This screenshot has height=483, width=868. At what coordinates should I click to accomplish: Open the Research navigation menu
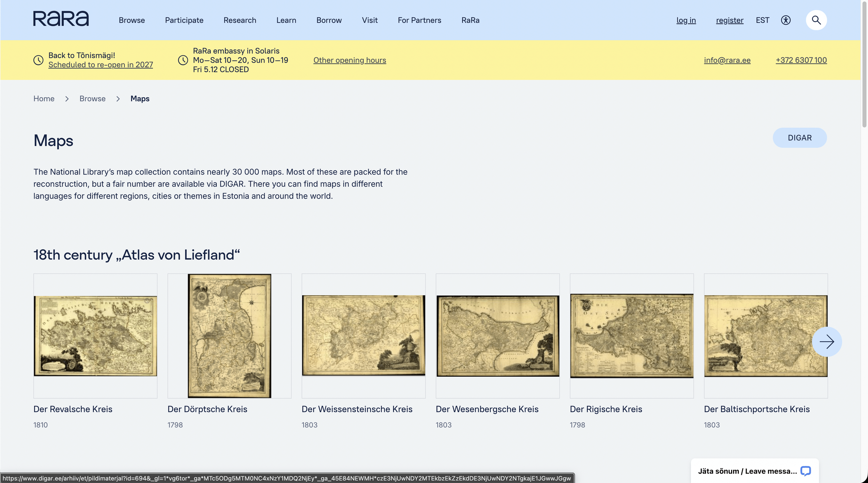240,20
